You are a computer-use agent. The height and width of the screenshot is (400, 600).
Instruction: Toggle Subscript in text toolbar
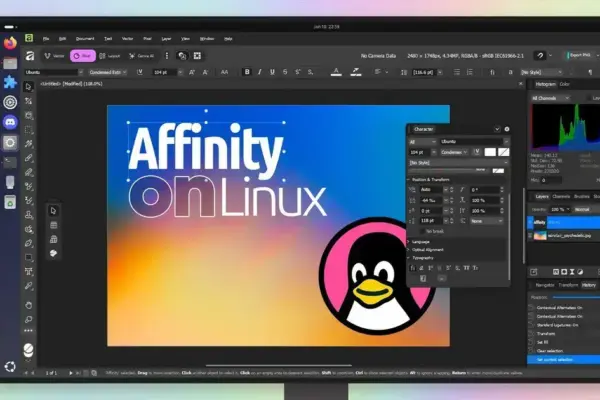click(x=310, y=72)
